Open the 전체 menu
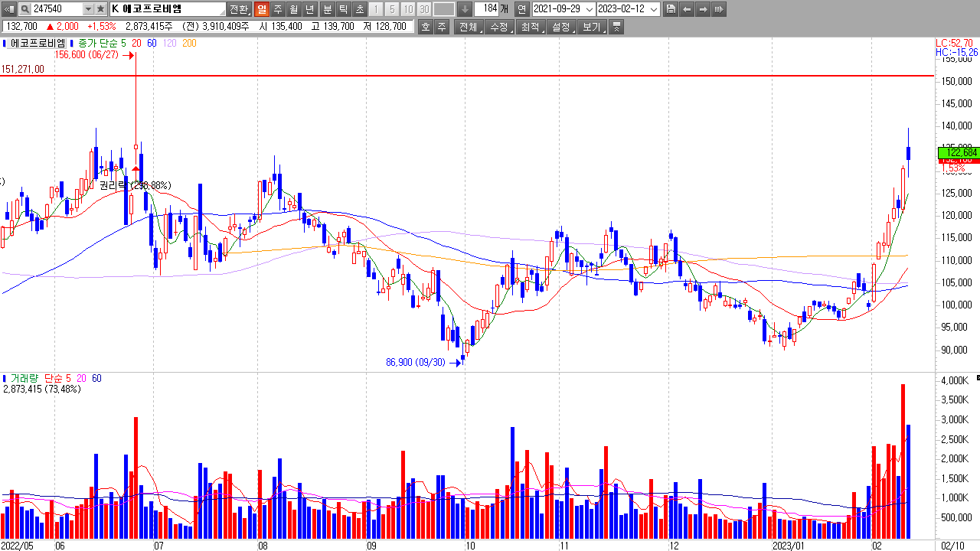This screenshot has height=551, width=980. 469,28
